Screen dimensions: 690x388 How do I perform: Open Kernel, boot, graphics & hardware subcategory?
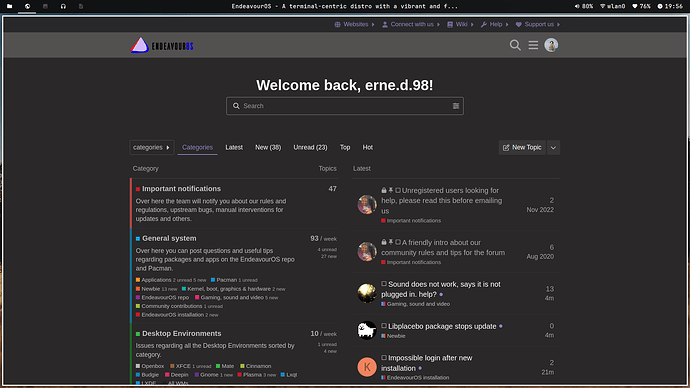coord(229,289)
